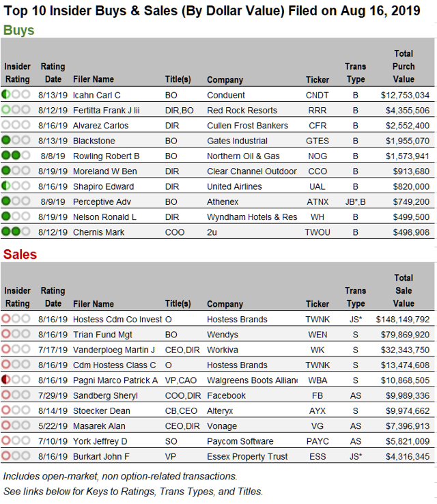Click the Filer Name header in the Buys table
The height and width of the screenshot is (504, 437).
(93, 79)
